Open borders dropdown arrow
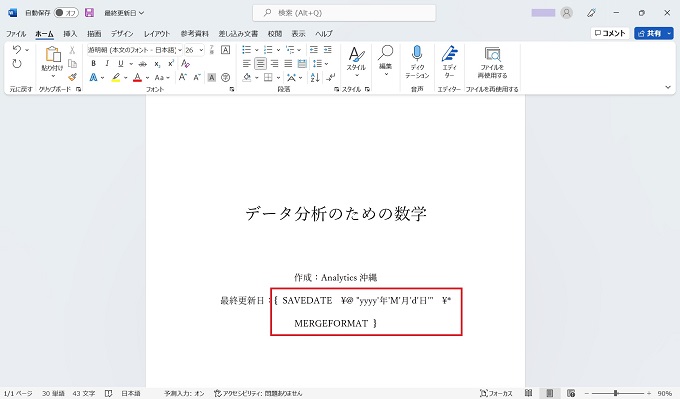Screen dimensions: 680x399 tap(278, 78)
